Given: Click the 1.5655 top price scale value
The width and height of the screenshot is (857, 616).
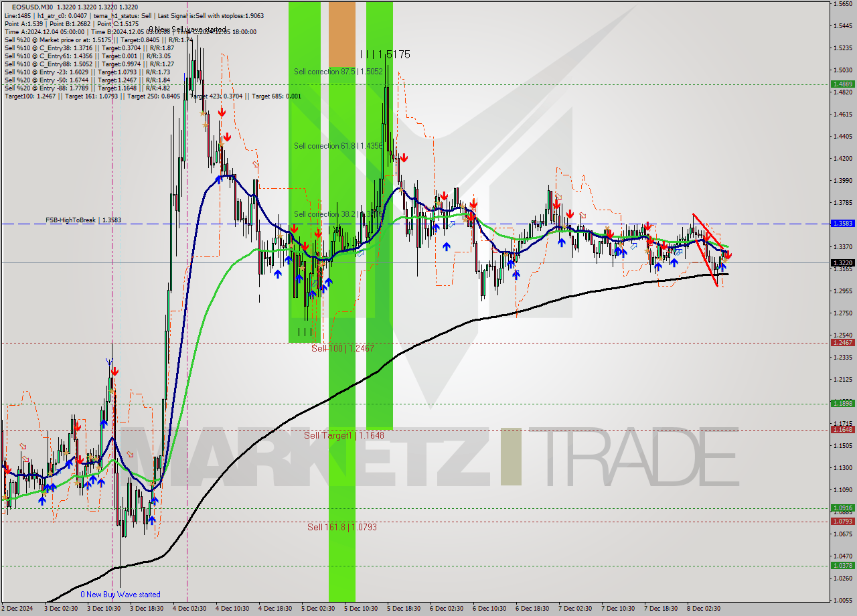Looking at the screenshot, I should point(842,4).
